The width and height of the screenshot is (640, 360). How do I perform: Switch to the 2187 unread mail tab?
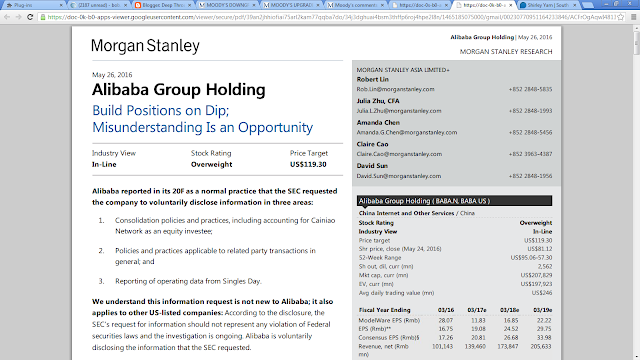click(x=98, y=5)
